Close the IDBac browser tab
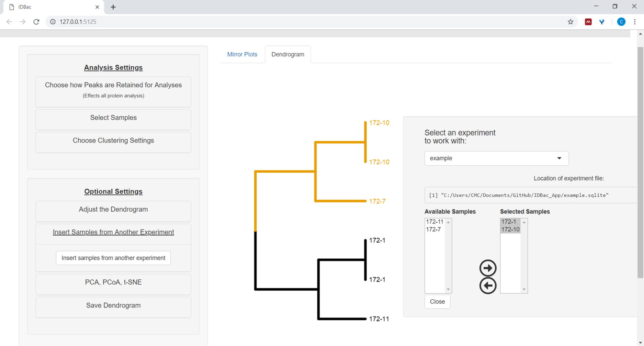The width and height of the screenshot is (644, 346). pyautogui.click(x=97, y=7)
